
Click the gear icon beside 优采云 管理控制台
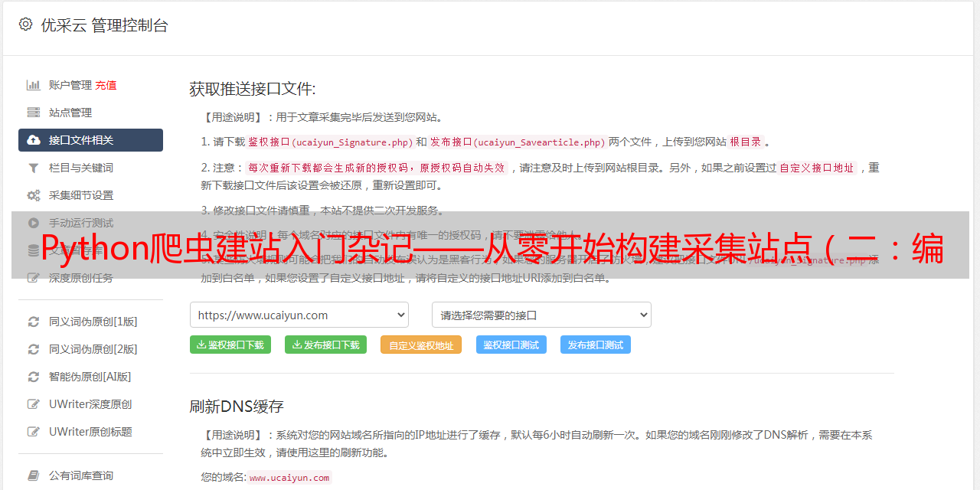[x=25, y=24]
